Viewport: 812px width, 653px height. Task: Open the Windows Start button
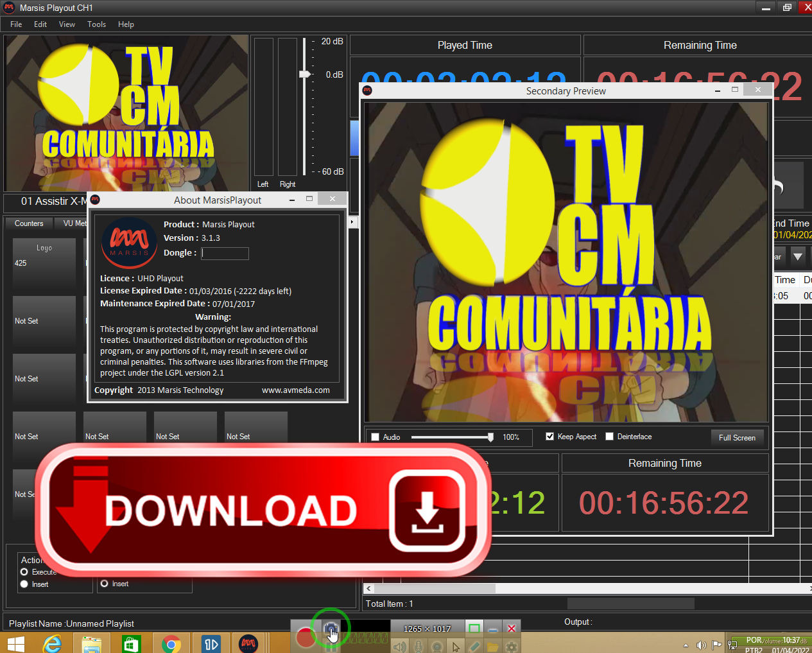[15, 643]
